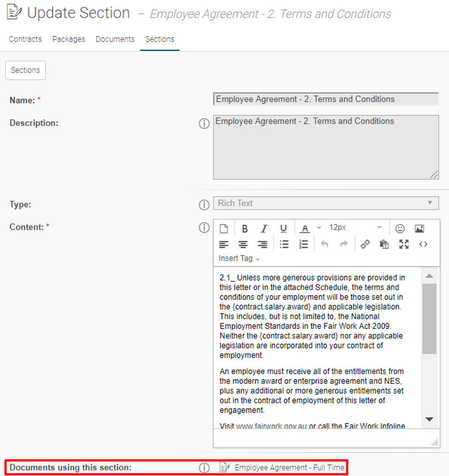Click the undo arrow in the editor
Viewport: 449px width, 476px height.
tap(323, 244)
